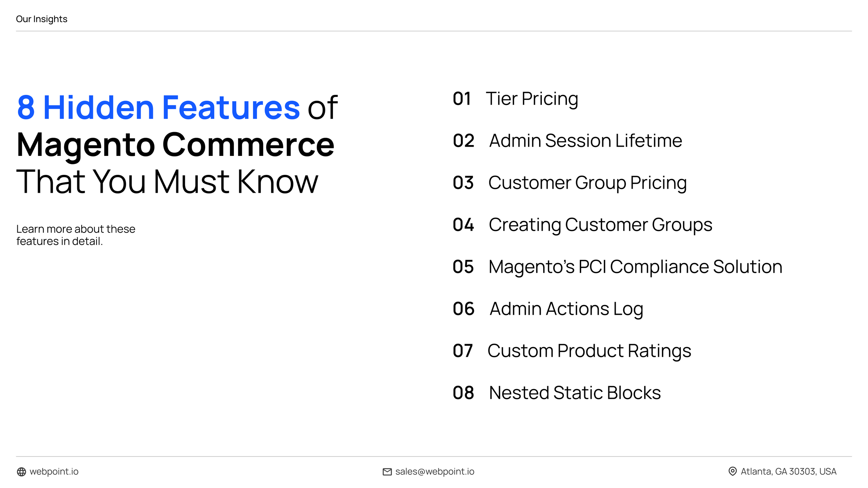The width and height of the screenshot is (868, 488).
Task: Open the webpoint.io website link
Action: click(54, 471)
